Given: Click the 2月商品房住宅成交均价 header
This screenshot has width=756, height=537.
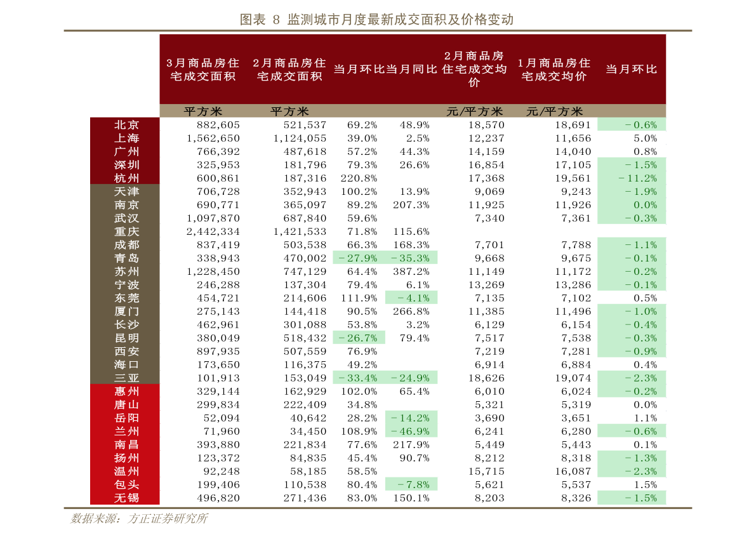Looking at the screenshot, I should [474, 69].
